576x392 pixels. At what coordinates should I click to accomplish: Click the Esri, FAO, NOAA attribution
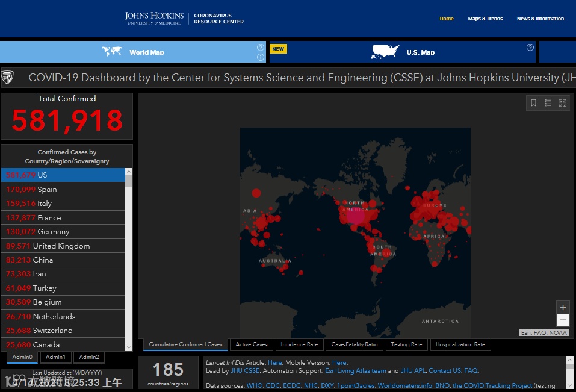coord(543,333)
